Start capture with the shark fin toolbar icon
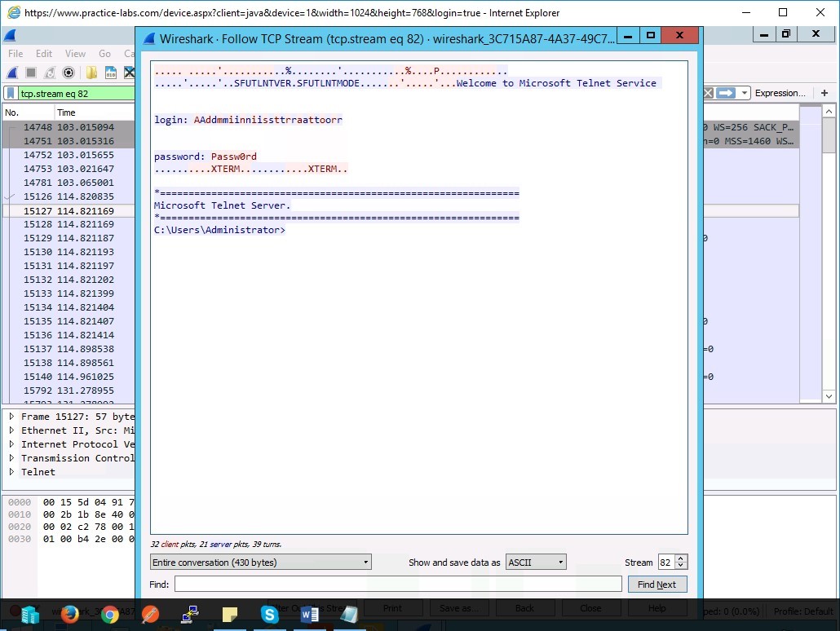Viewport: 840px width, 631px height. [12, 73]
